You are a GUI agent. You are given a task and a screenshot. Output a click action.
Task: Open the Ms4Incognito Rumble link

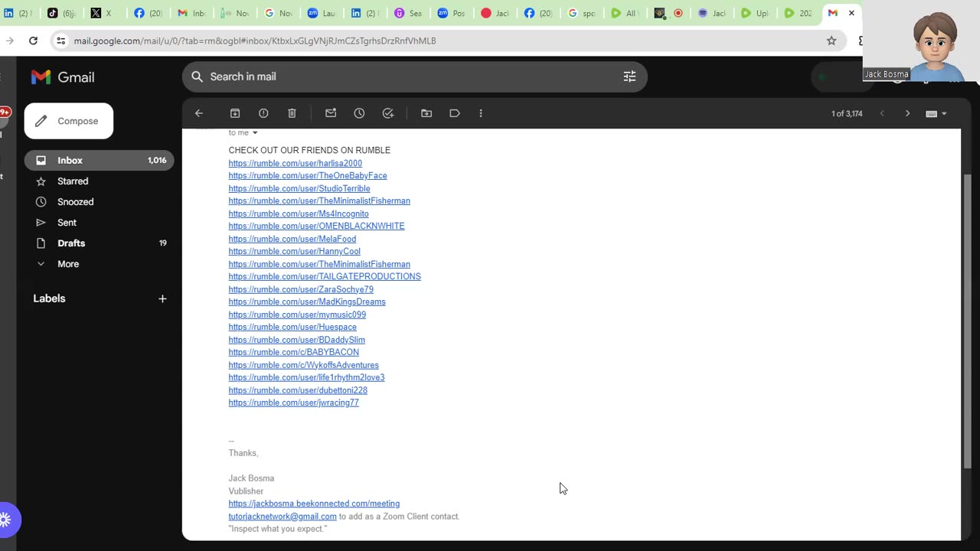pos(299,214)
